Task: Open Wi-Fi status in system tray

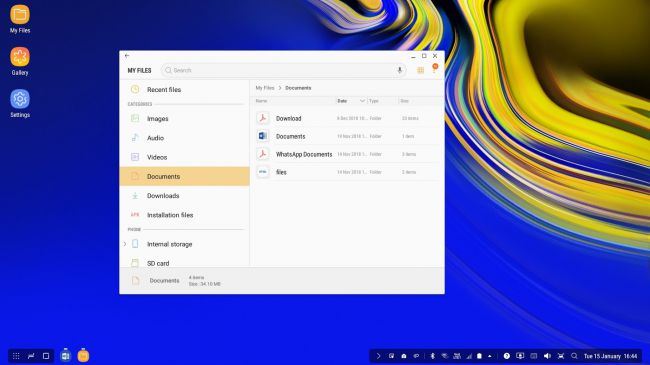Action: 444,356
